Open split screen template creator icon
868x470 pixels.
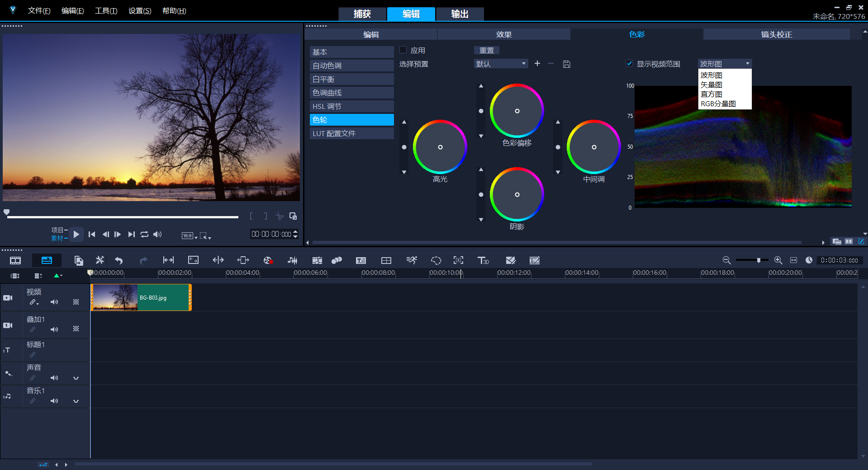511,260
